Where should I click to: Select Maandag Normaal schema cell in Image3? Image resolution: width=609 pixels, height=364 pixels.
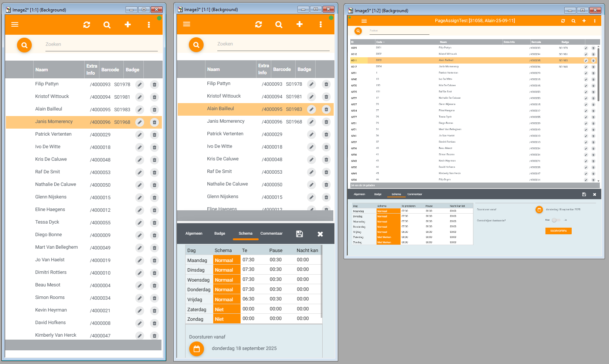click(227, 260)
